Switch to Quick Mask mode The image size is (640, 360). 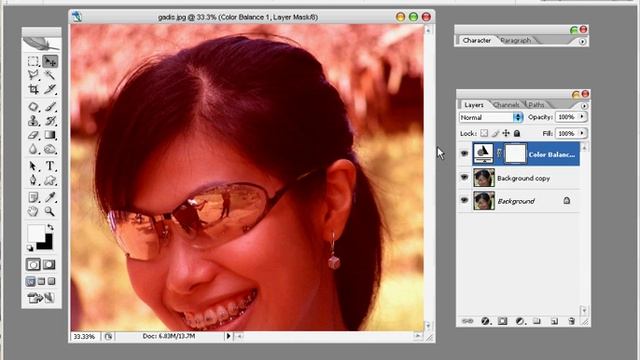(x=49, y=264)
